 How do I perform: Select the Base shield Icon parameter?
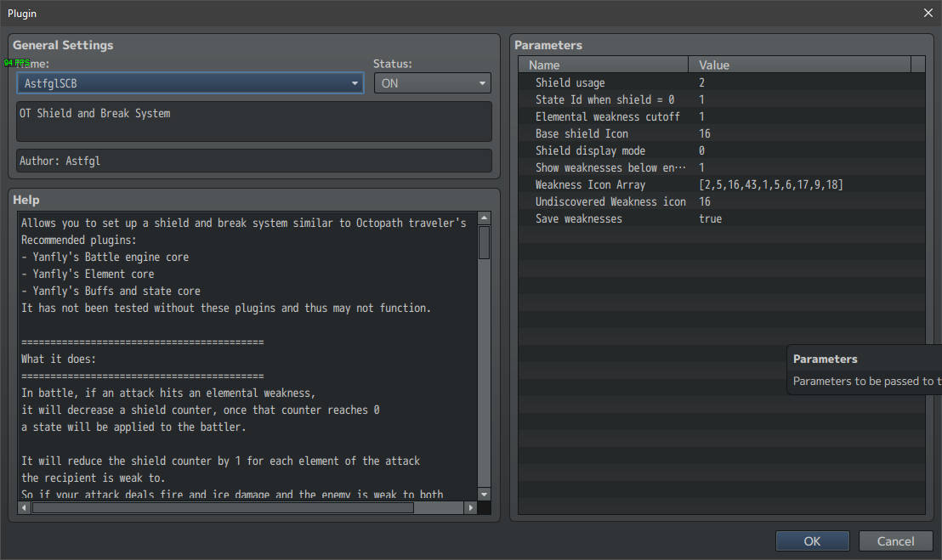[x=722, y=134]
